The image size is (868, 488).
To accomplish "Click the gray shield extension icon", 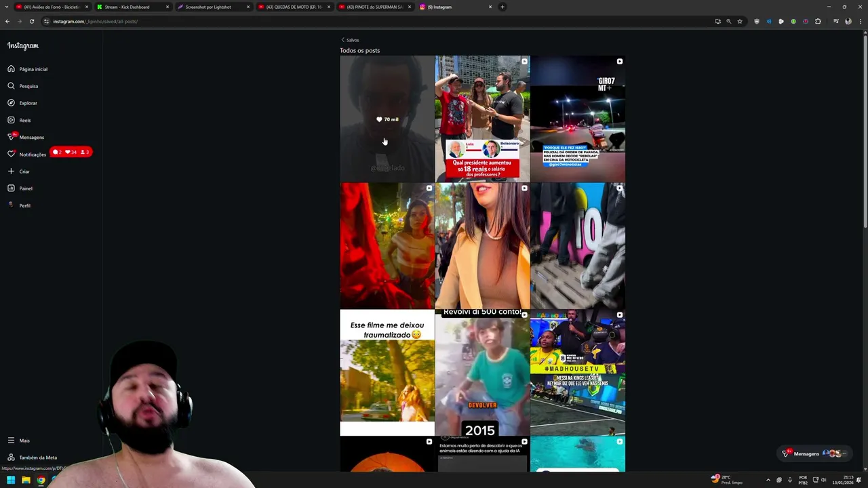I will point(757,21).
